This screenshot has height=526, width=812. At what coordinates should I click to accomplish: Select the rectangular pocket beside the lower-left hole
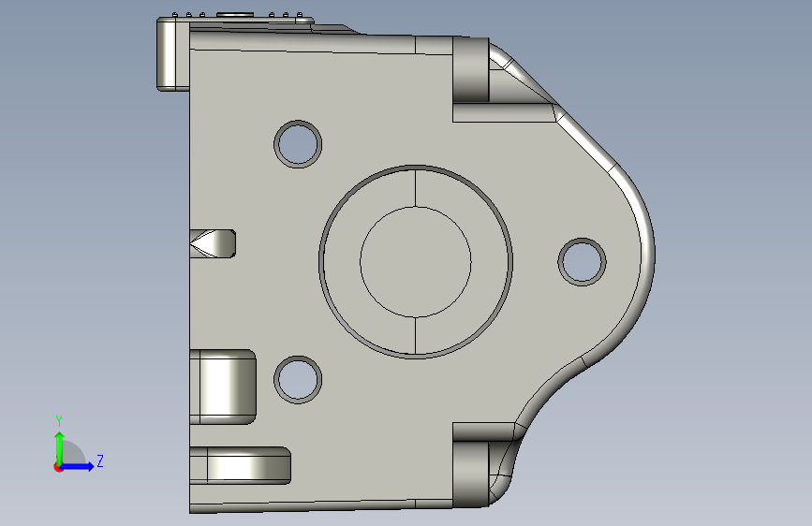tap(223, 387)
